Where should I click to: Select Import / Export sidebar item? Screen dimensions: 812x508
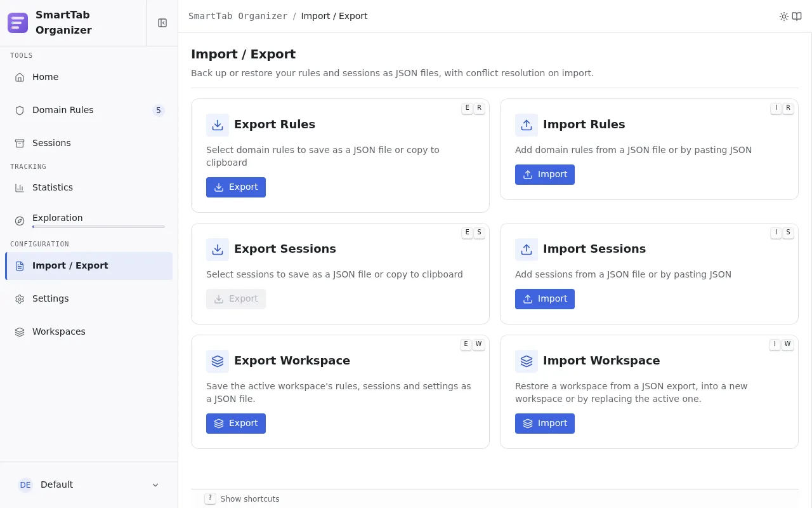pyautogui.click(x=89, y=266)
